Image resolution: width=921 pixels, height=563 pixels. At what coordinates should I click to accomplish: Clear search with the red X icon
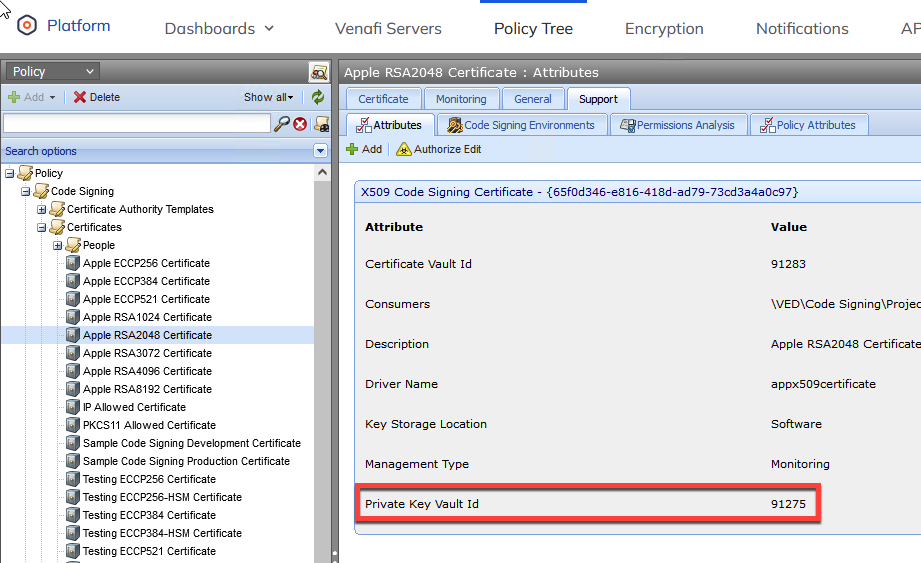(300, 124)
